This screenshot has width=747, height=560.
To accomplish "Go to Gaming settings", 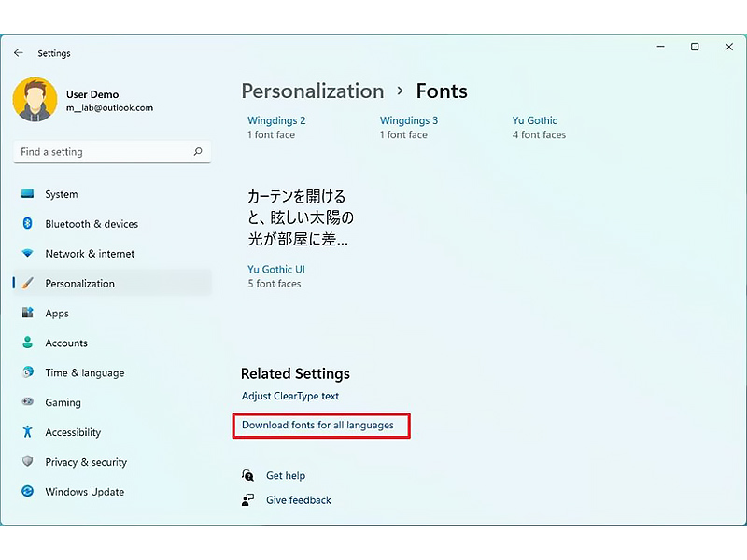I will [112, 402].
